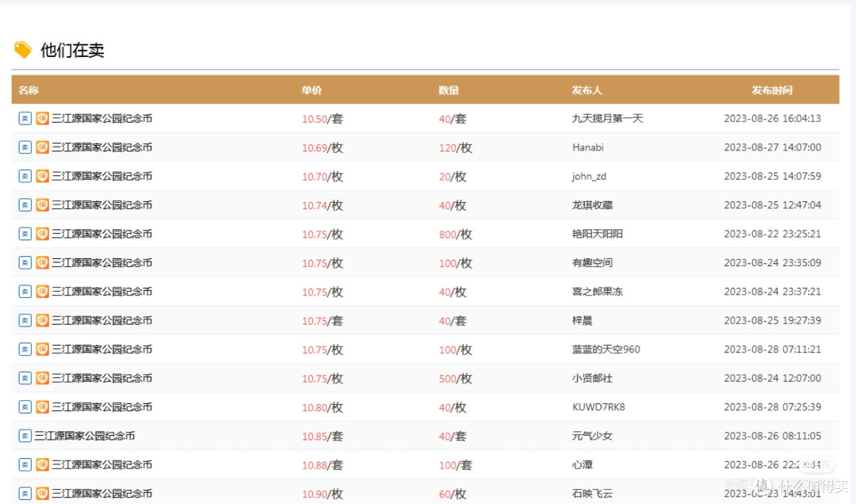
Task: Click the orange 保 badge in 九天揽月第一天's row
Action: (x=43, y=119)
